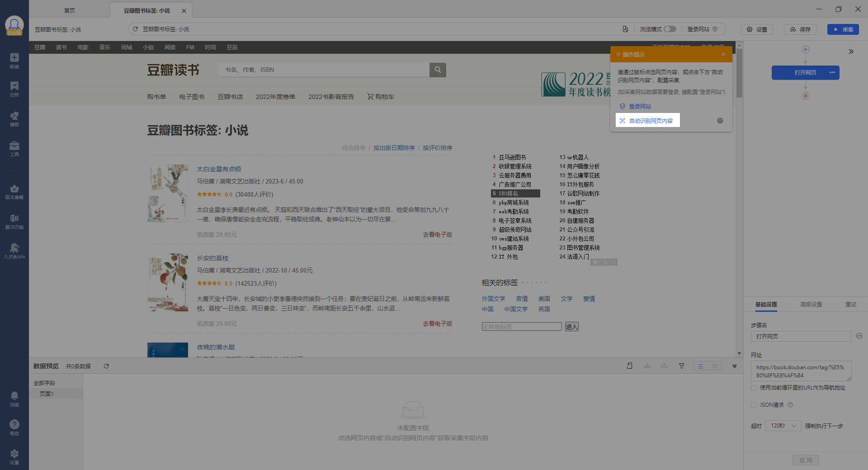Click the filter funnel icon in data preview
Image resolution: width=868 pixels, height=470 pixels.
681,366
